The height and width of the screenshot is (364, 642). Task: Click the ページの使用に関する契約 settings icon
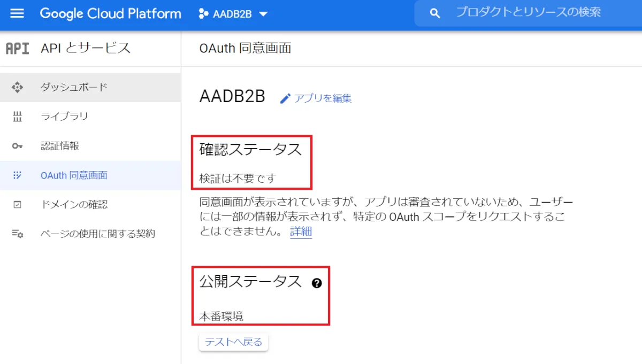tap(17, 234)
